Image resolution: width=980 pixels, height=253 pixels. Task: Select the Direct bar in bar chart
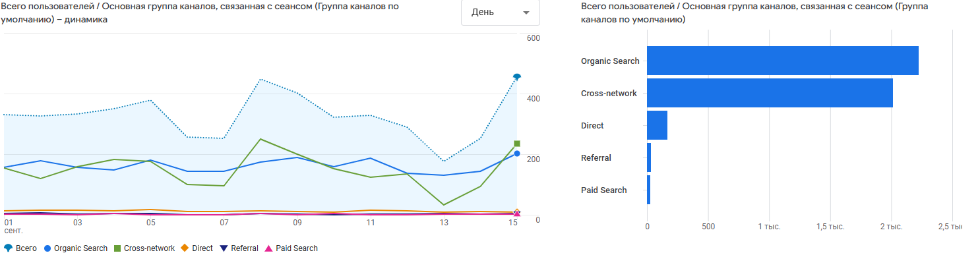click(657, 125)
